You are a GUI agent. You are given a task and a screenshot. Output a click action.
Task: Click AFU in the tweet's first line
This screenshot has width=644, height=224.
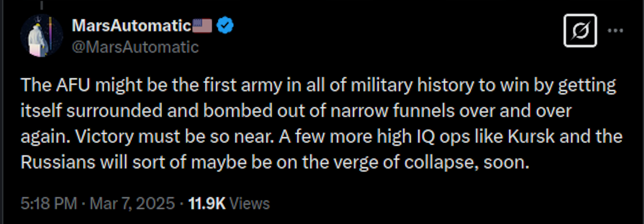click(73, 85)
